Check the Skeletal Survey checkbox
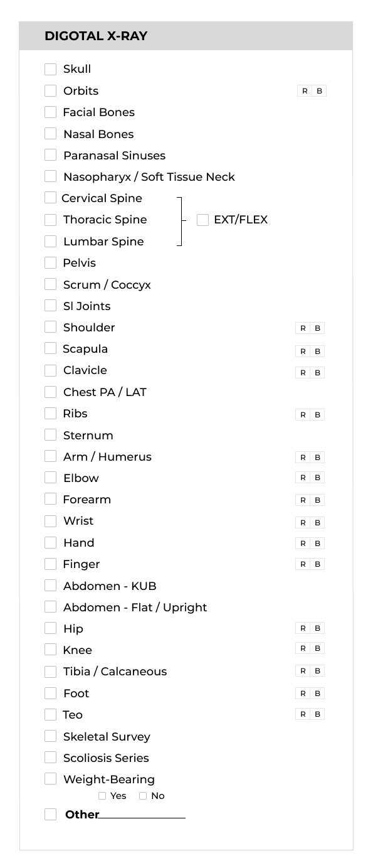373x868 pixels. pos(51,736)
